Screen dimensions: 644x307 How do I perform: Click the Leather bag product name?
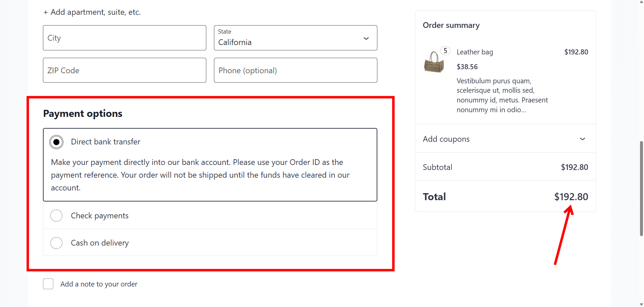click(x=475, y=52)
